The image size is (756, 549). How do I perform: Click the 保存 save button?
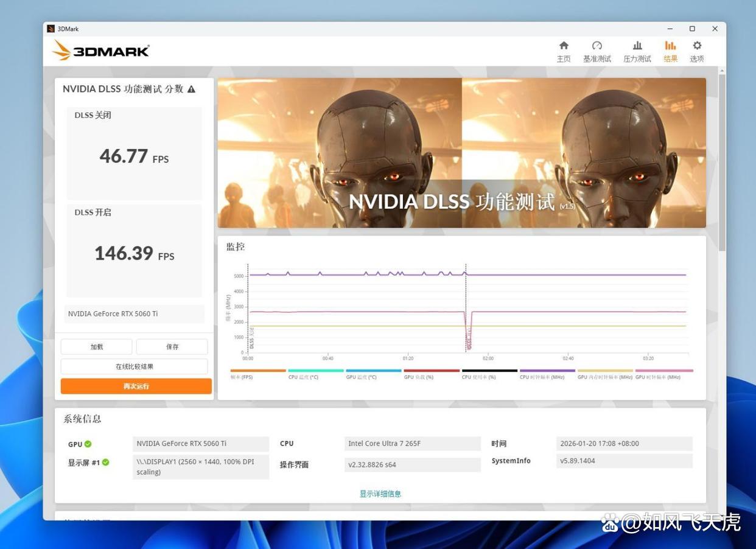[x=172, y=347]
